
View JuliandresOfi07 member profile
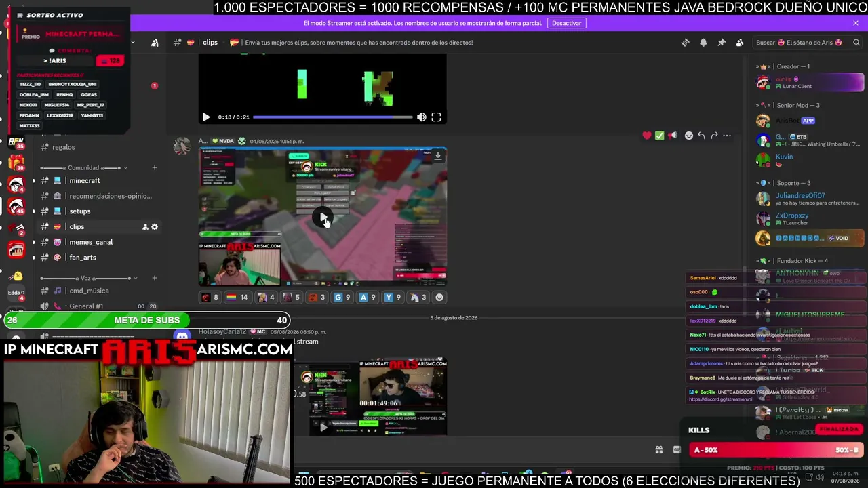[810, 199]
